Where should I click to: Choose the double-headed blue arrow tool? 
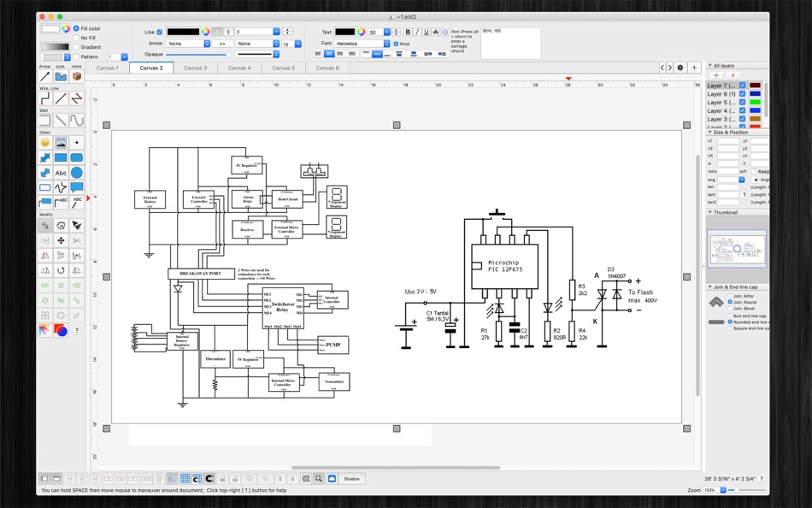point(45,157)
